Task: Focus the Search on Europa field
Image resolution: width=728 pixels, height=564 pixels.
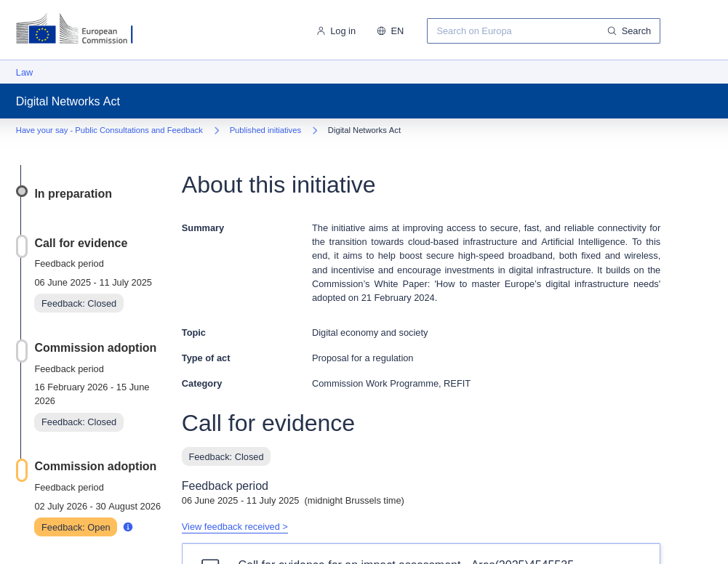Action: [x=513, y=31]
